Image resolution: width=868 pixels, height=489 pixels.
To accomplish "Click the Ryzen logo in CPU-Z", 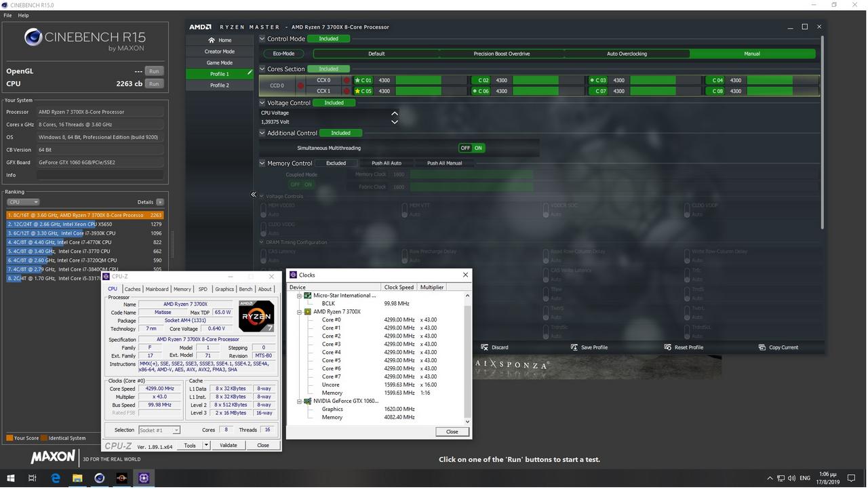I will (256, 316).
